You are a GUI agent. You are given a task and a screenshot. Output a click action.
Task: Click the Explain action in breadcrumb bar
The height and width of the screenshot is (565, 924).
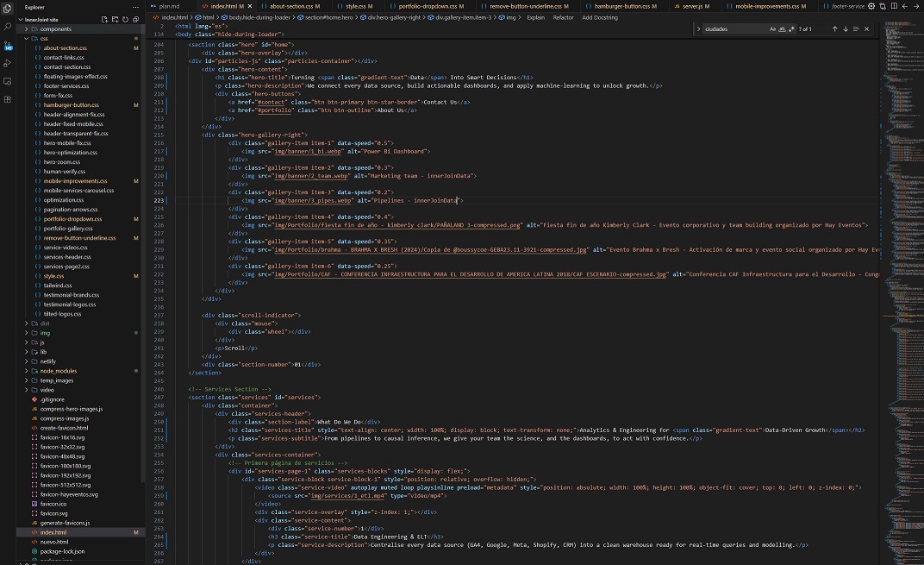tap(535, 18)
